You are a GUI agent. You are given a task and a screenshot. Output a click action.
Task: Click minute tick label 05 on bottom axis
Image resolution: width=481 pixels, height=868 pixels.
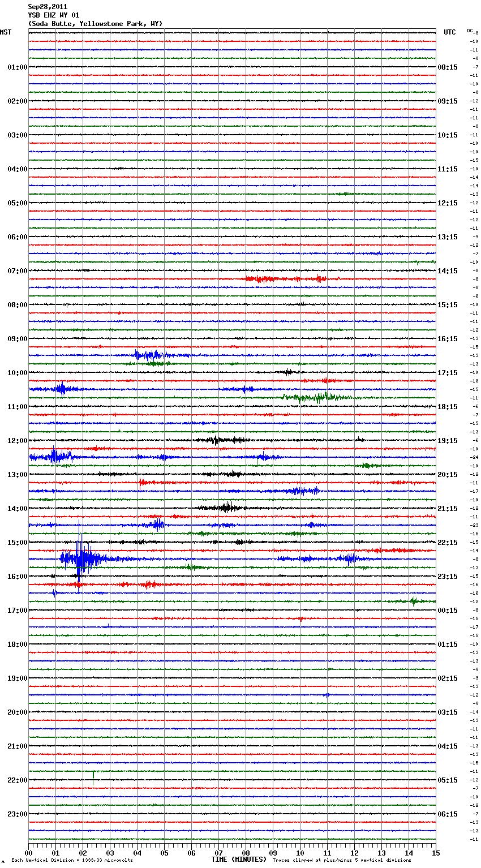point(164,853)
